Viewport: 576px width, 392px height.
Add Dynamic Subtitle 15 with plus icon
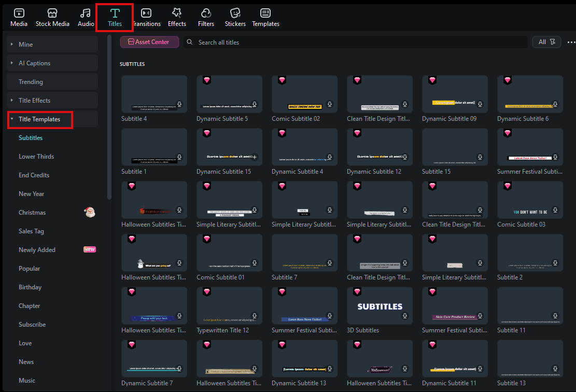click(x=254, y=157)
